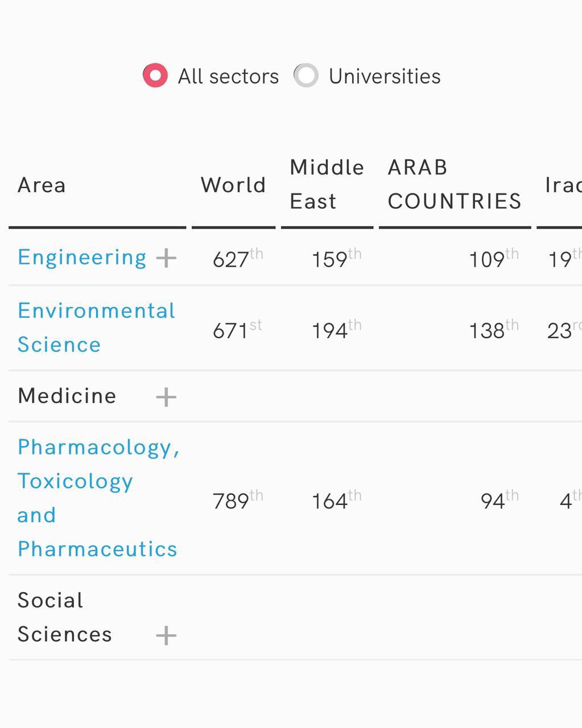Click the Medicine area label

pyautogui.click(x=67, y=396)
